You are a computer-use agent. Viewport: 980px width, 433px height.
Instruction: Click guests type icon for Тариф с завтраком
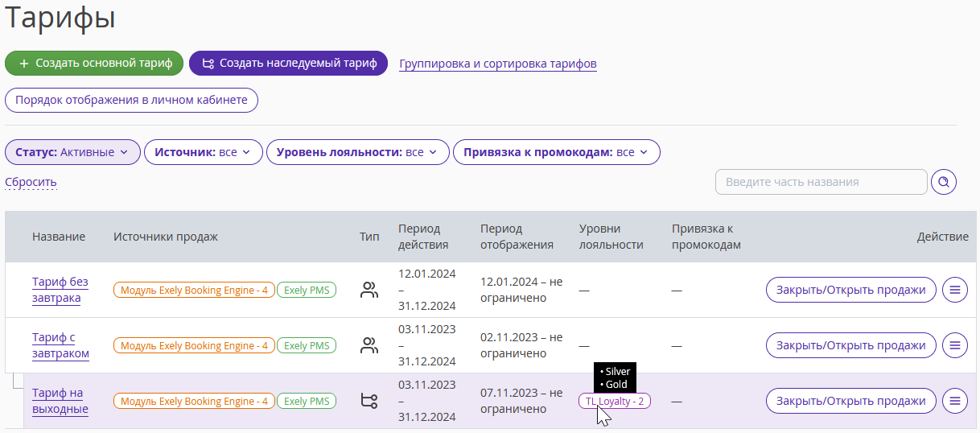369,345
